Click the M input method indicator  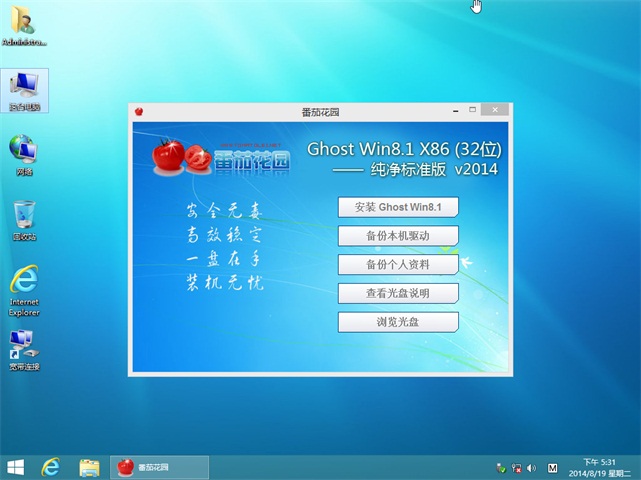coord(553,468)
